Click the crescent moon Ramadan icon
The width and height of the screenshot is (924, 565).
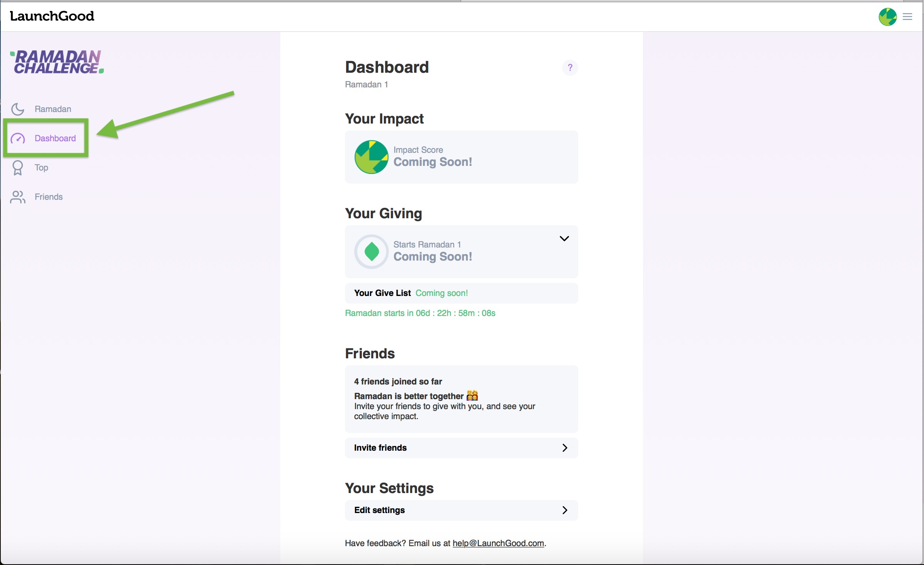pos(18,109)
